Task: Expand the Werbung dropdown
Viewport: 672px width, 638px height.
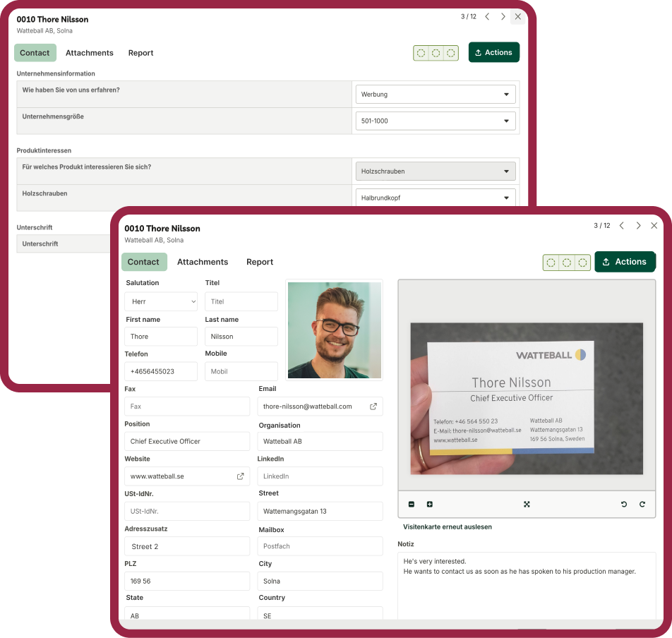Action: point(435,94)
